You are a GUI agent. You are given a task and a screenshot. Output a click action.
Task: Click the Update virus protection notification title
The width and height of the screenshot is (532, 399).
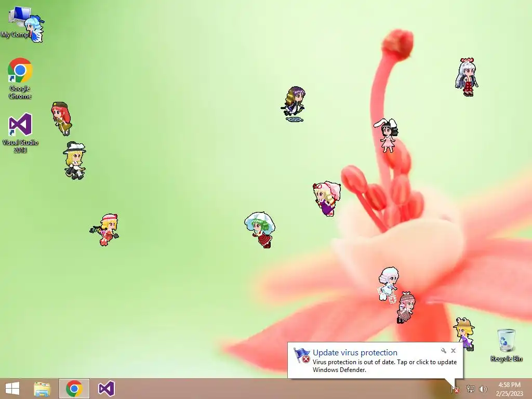pyautogui.click(x=355, y=353)
